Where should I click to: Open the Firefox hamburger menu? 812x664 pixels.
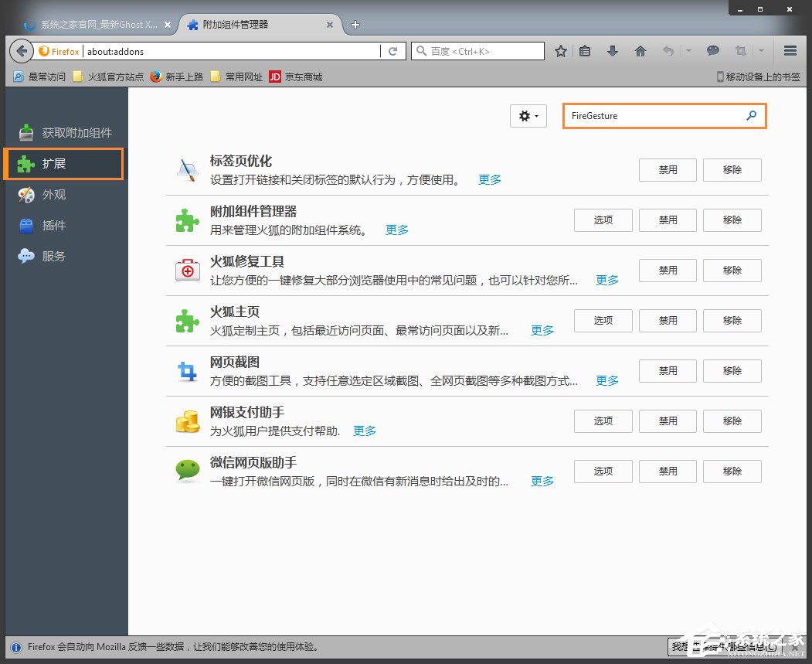tap(790, 51)
